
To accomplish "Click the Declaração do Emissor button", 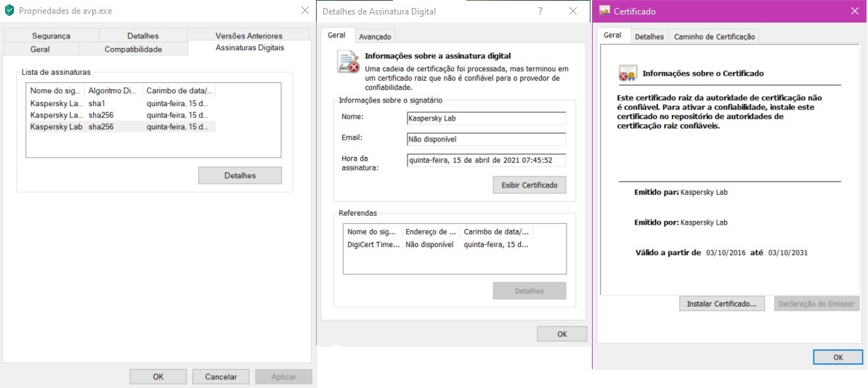I will (x=816, y=304).
